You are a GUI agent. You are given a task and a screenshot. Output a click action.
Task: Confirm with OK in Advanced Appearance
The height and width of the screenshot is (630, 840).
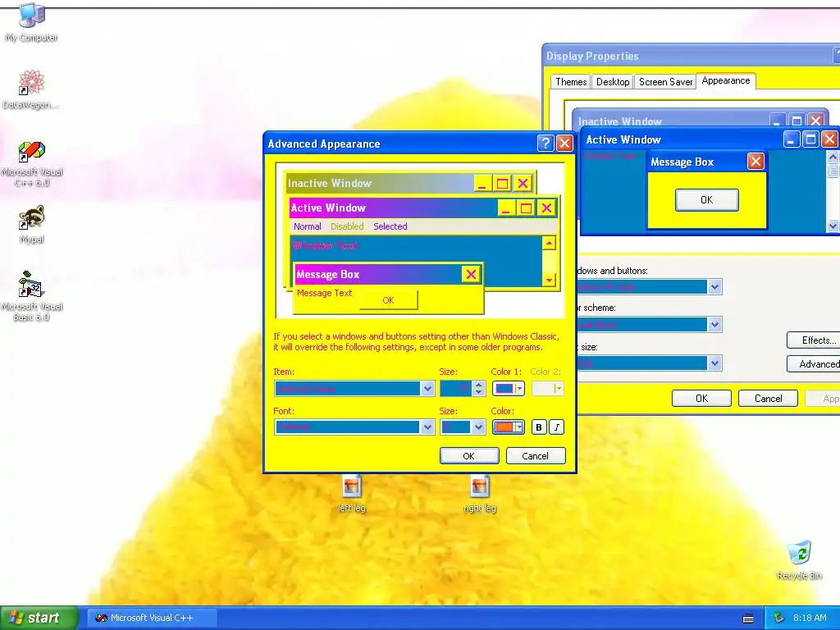click(x=468, y=456)
